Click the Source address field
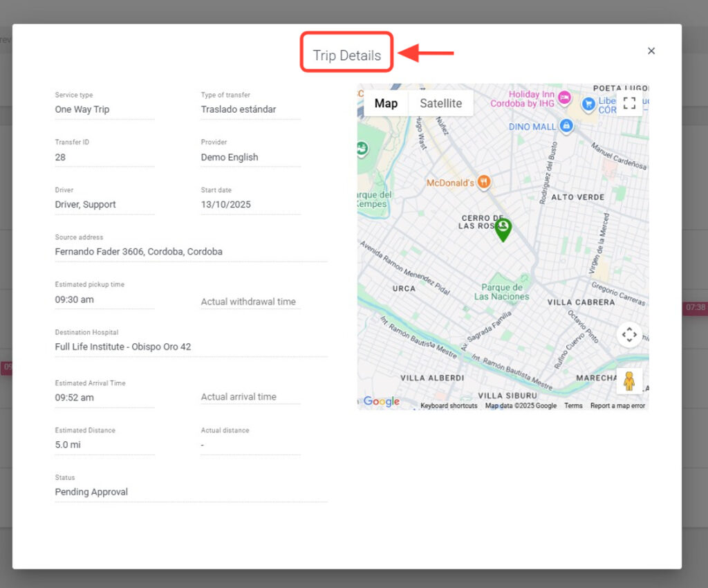 pyautogui.click(x=190, y=252)
